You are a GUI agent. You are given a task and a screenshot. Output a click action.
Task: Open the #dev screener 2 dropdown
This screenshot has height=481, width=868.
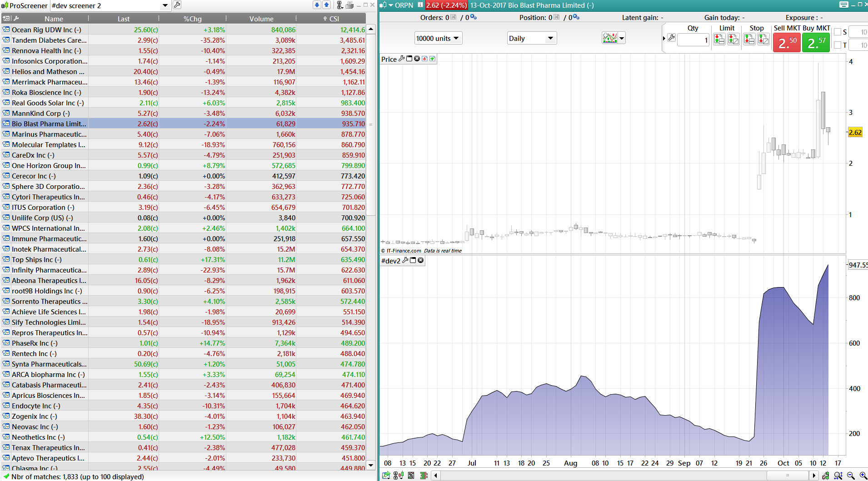tap(165, 5)
